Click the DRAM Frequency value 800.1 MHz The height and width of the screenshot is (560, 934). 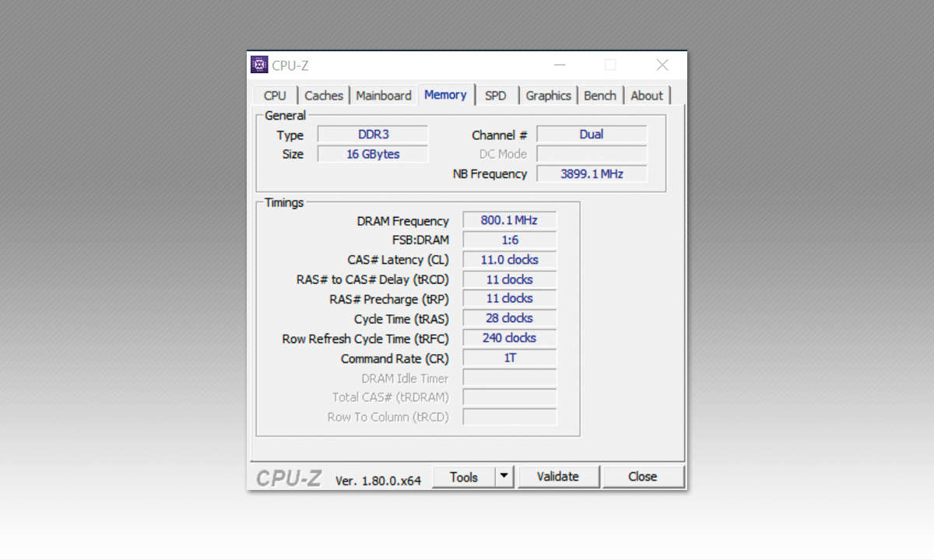coord(510,220)
